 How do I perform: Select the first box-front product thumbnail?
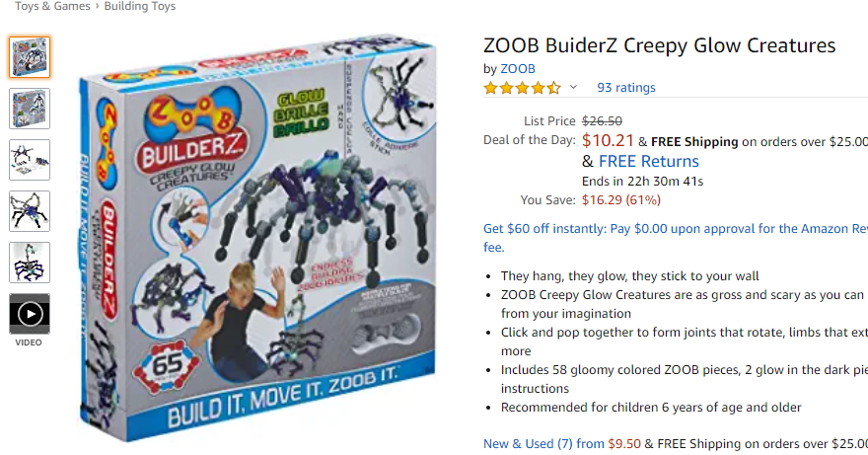pyautogui.click(x=30, y=57)
